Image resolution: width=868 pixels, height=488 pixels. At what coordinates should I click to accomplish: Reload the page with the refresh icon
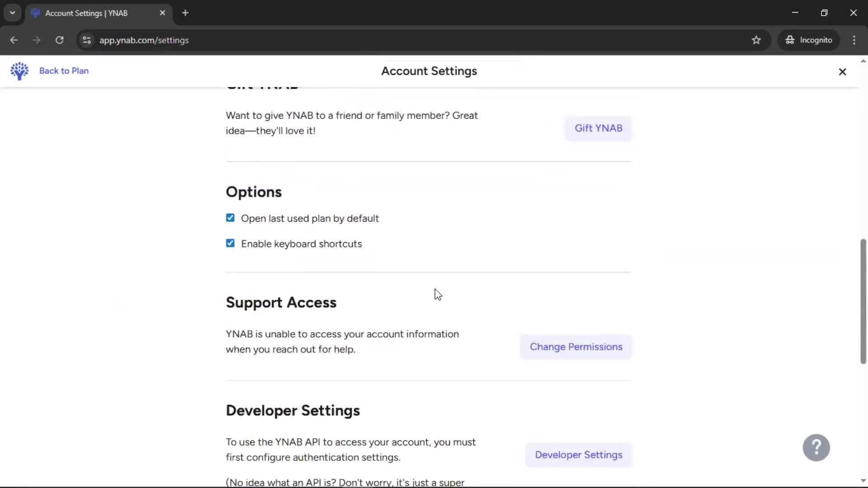(x=59, y=40)
